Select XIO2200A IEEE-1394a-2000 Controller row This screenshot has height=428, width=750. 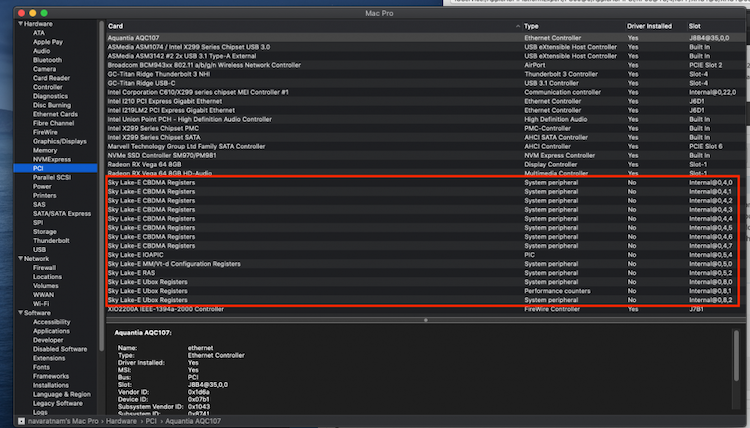tap(425, 309)
